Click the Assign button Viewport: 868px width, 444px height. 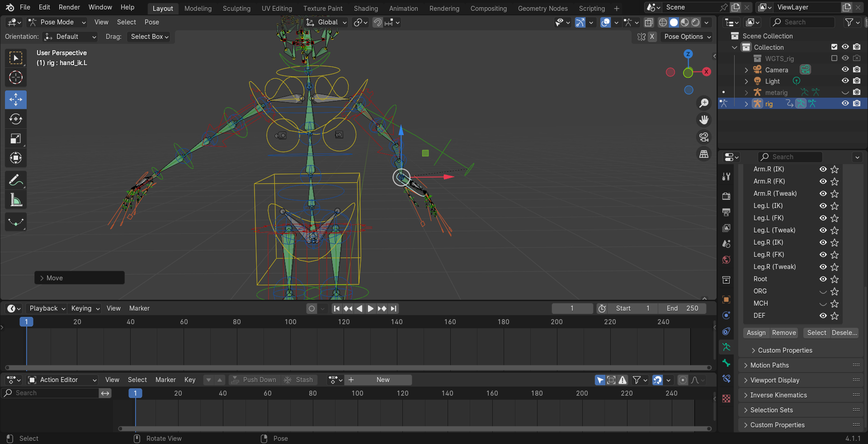756,333
